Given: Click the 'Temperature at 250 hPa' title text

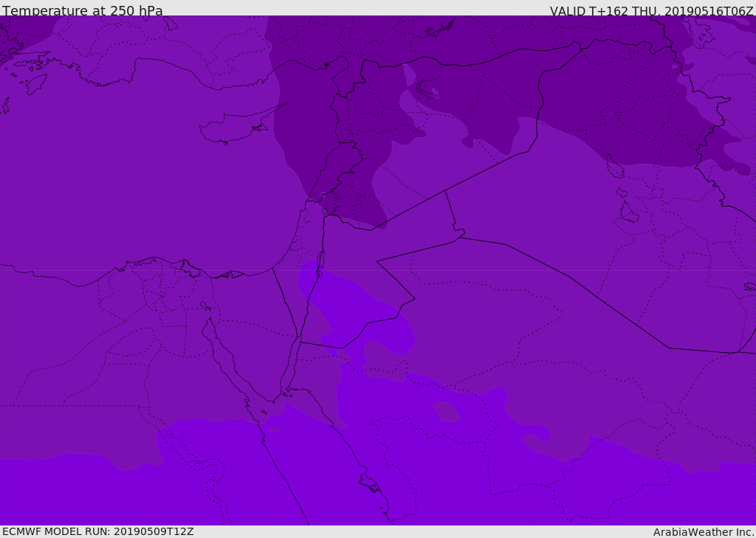Looking at the screenshot, I should [x=83, y=10].
